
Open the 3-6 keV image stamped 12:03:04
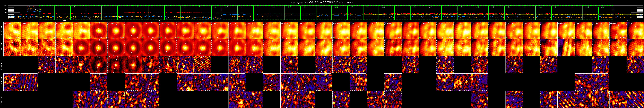pos(514,30)
